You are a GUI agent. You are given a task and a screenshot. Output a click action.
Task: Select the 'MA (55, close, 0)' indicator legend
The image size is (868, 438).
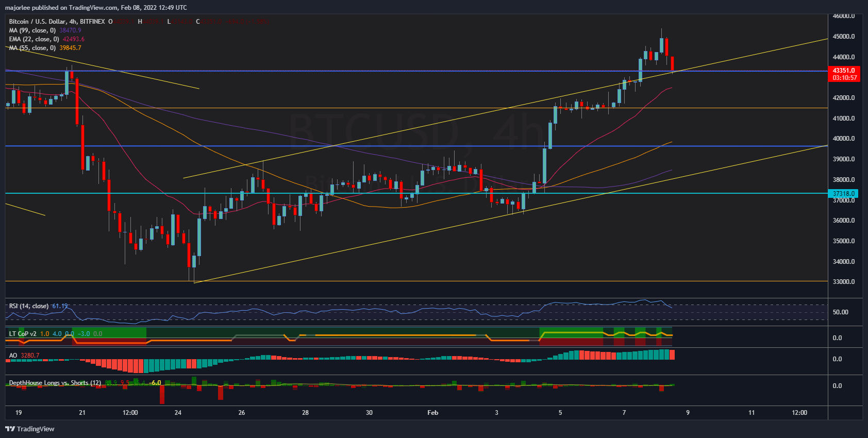click(32, 48)
